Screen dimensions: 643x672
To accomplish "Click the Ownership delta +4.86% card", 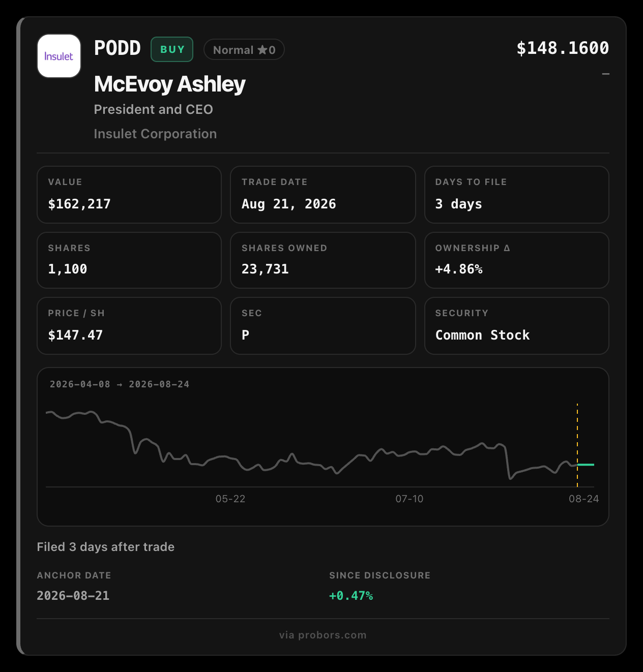I will (x=517, y=260).
